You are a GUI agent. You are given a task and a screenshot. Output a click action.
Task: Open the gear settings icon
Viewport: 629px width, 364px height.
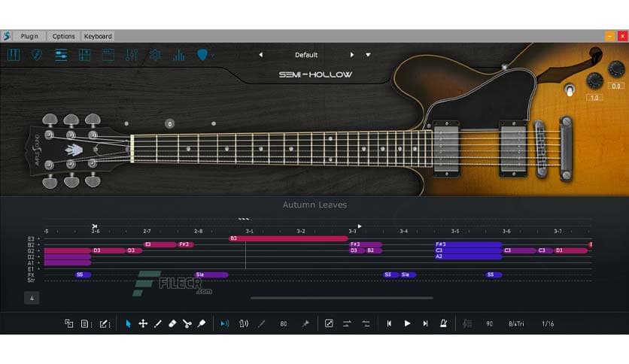pyautogui.click(x=155, y=54)
